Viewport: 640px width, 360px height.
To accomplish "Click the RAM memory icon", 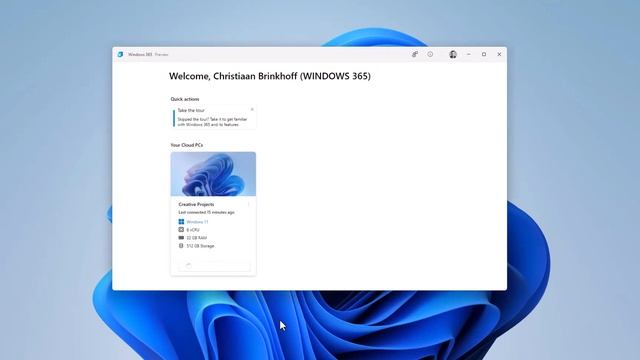I will 181,238.
